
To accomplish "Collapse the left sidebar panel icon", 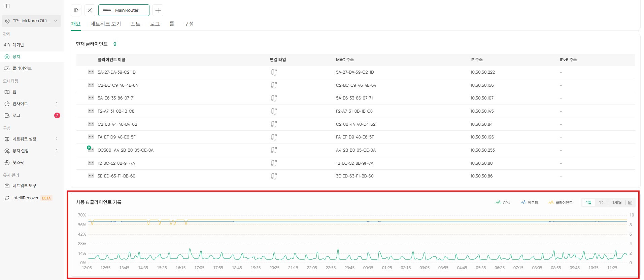I will coord(7,6).
